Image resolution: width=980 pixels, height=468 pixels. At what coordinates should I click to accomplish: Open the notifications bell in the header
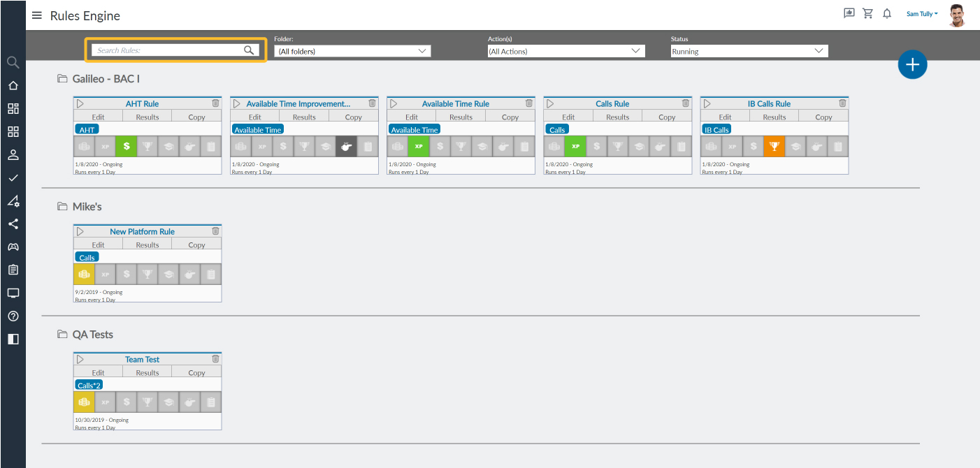point(887,13)
